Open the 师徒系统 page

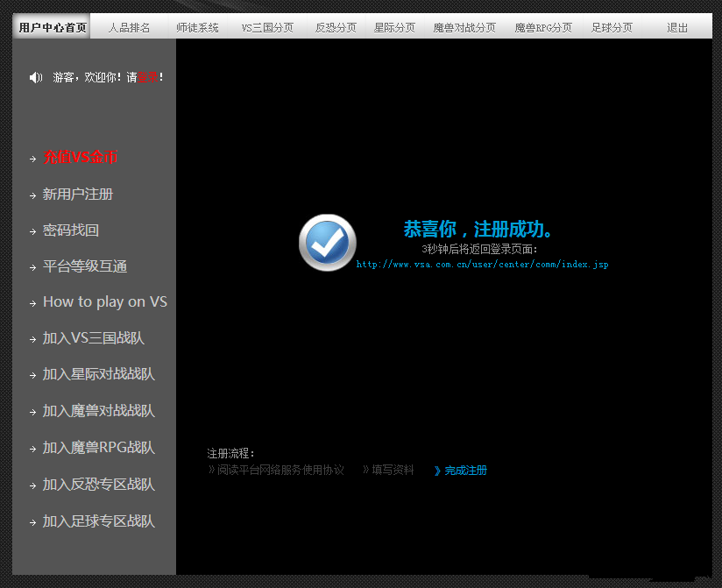tap(198, 26)
